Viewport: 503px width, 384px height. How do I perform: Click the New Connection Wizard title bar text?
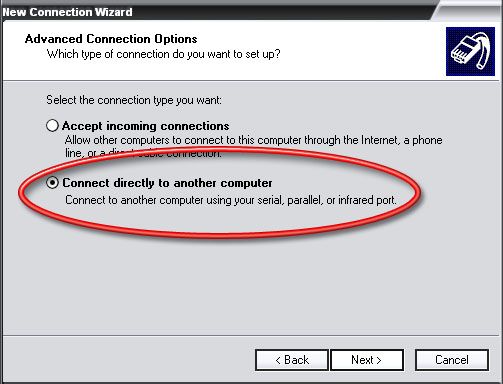67,12
